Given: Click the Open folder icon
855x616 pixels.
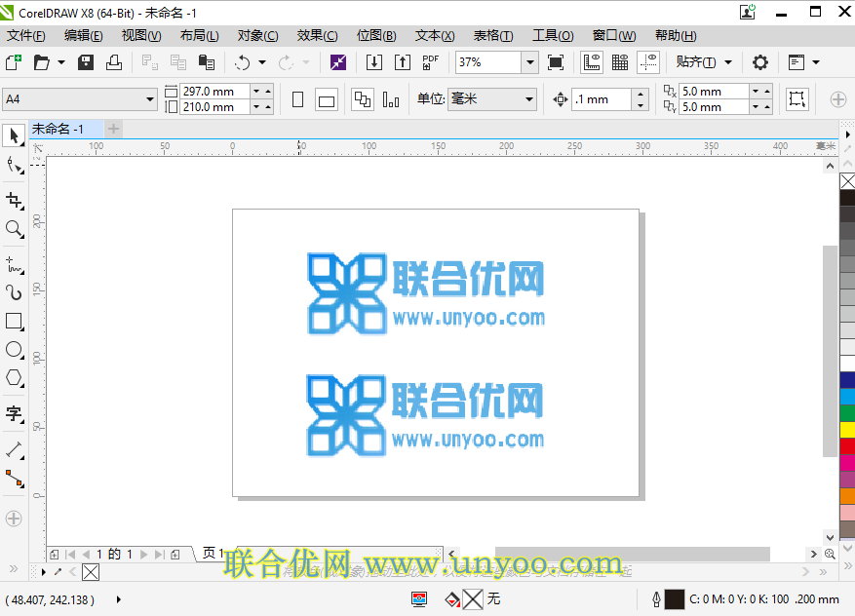Looking at the screenshot, I should [42, 62].
